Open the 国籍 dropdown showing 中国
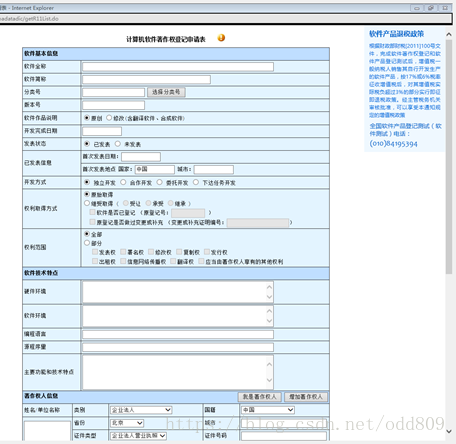 268,410
